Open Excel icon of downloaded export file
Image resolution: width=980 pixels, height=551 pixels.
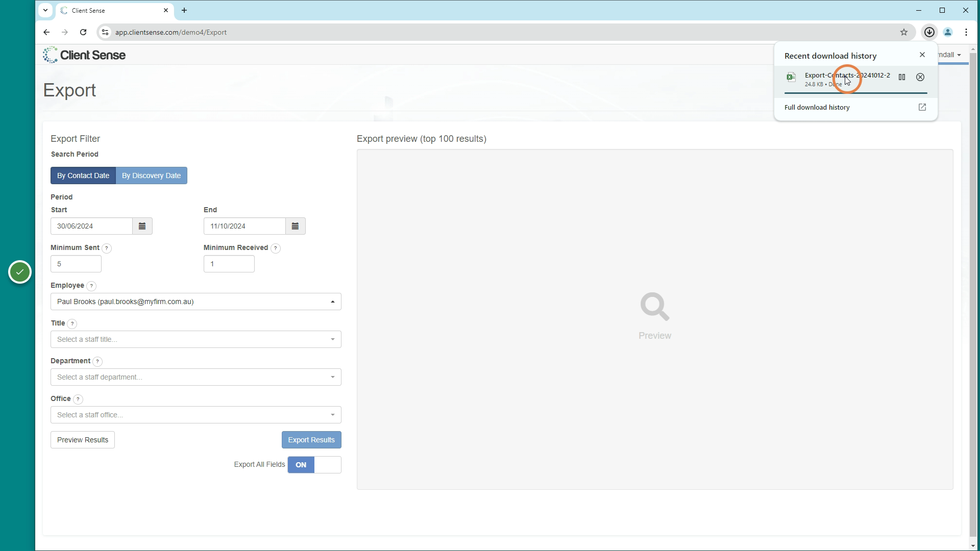(x=791, y=78)
